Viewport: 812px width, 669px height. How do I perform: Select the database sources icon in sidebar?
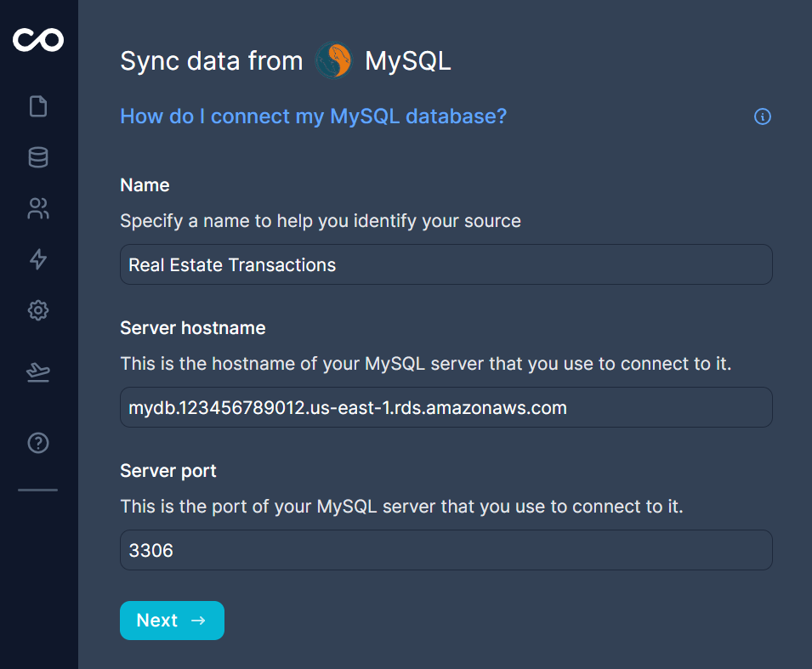point(38,157)
